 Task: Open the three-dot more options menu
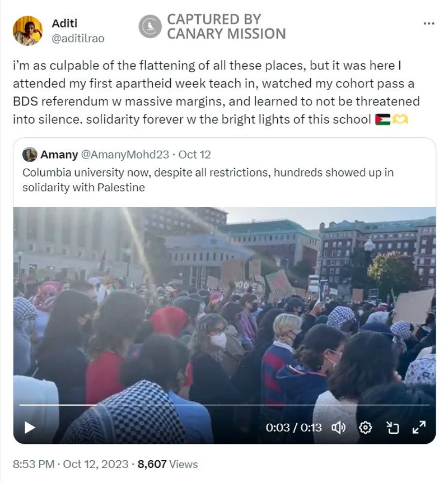[x=428, y=24]
